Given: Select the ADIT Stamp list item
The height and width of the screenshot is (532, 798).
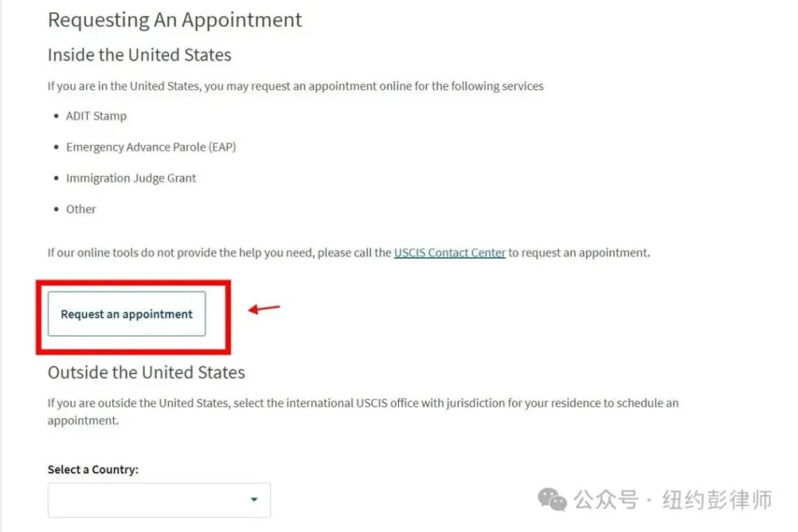Looking at the screenshot, I should point(96,116).
